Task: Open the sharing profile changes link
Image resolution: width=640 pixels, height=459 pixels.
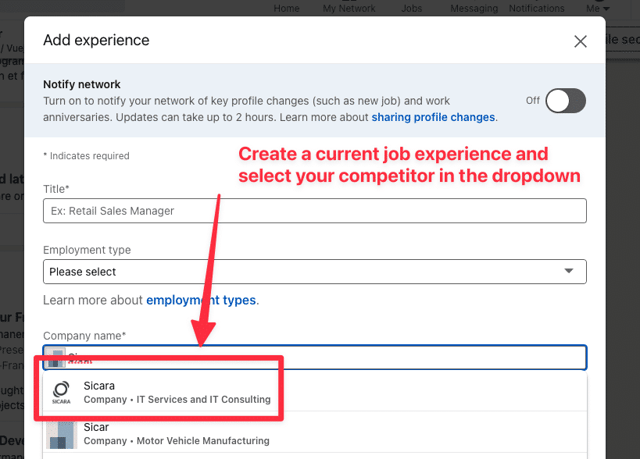Action: click(433, 117)
